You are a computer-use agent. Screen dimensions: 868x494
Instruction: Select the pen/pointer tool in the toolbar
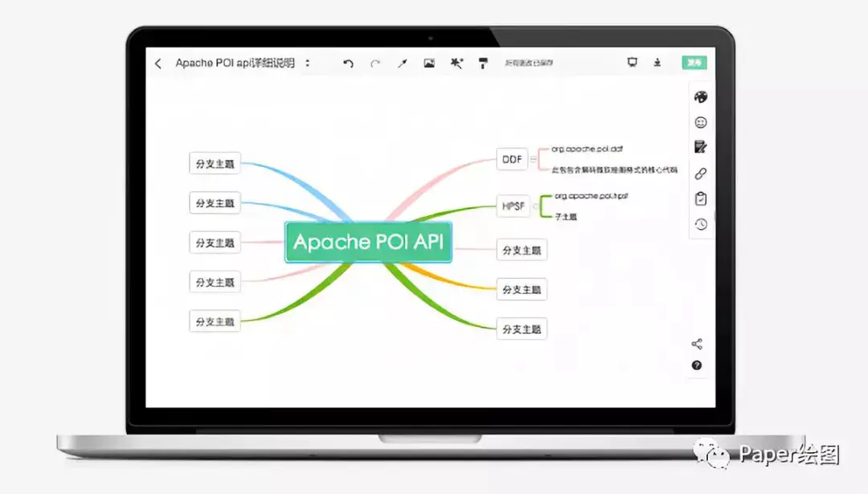403,63
